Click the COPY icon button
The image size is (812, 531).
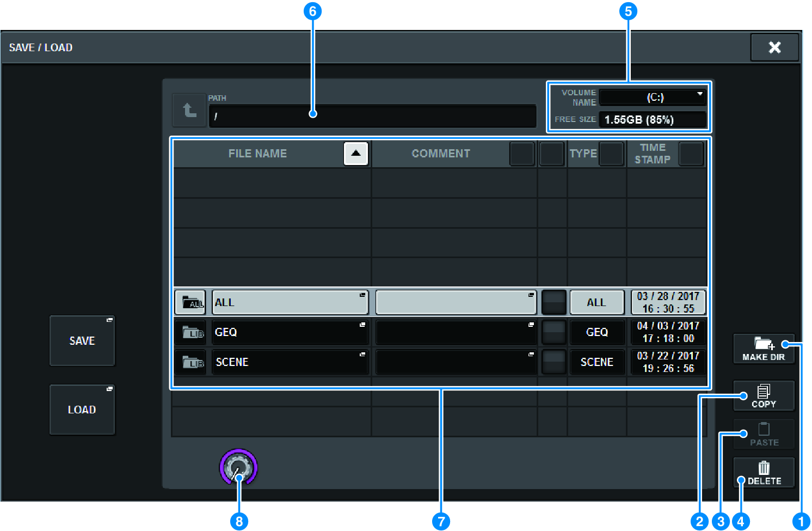763,392
